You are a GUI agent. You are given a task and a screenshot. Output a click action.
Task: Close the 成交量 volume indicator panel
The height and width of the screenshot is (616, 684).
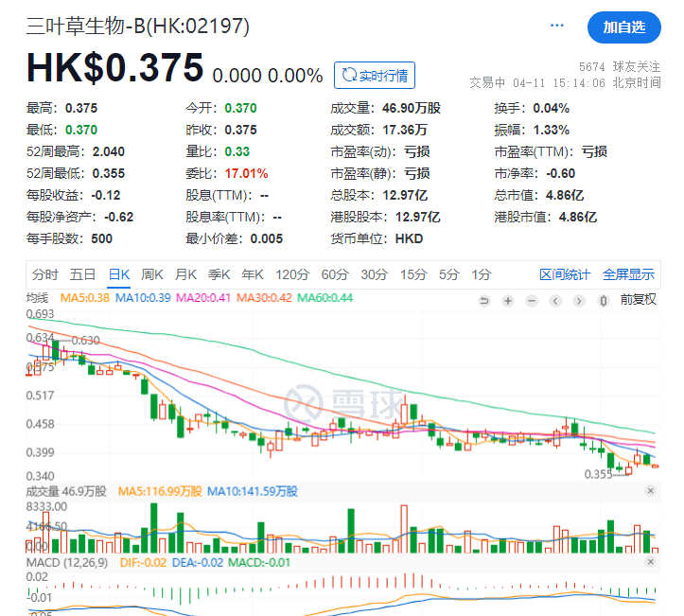(650, 491)
